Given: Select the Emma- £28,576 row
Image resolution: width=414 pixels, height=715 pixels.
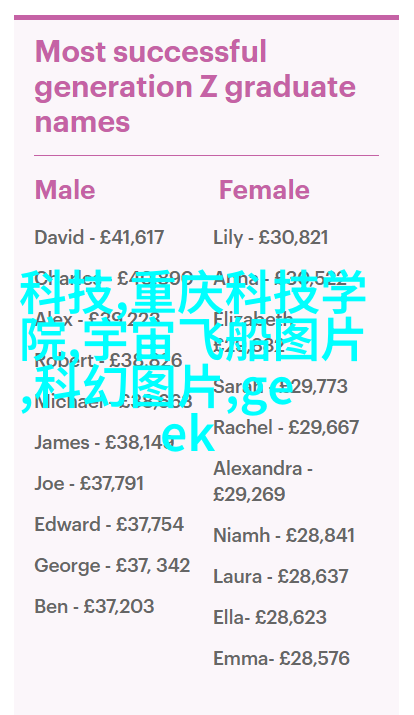Looking at the screenshot, I should pyautogui.click(x=281, y=658).
